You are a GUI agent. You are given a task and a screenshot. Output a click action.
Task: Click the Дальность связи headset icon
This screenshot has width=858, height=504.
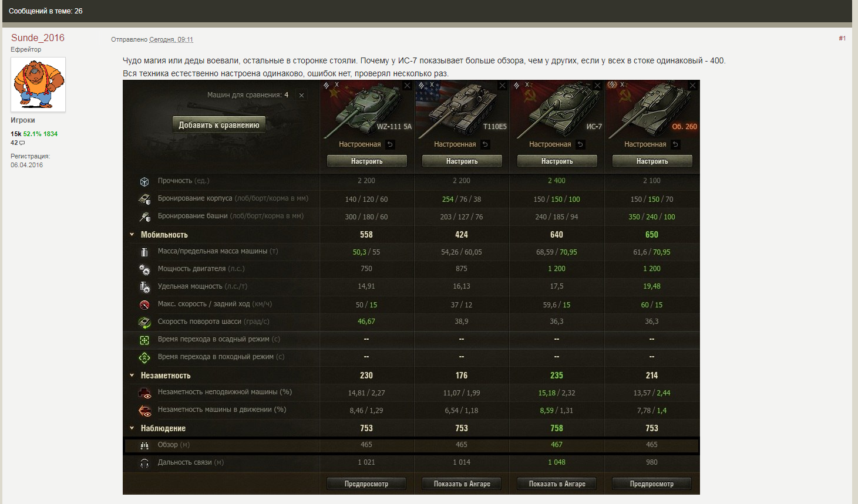144,463
